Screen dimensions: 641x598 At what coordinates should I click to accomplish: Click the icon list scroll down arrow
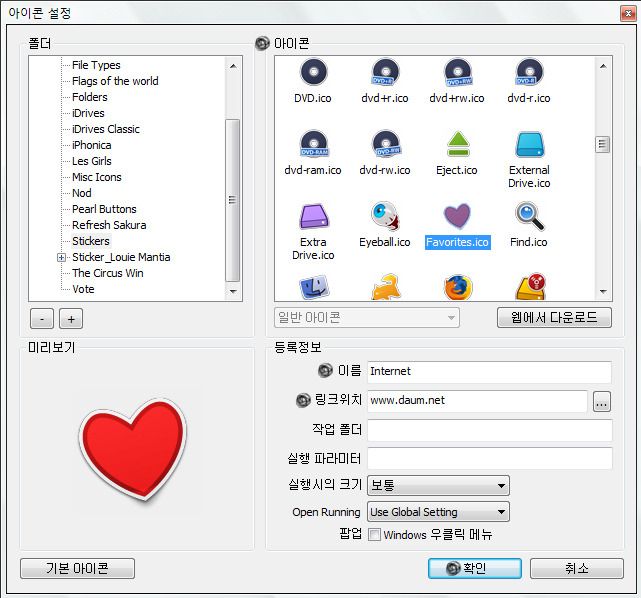point(603,291)
